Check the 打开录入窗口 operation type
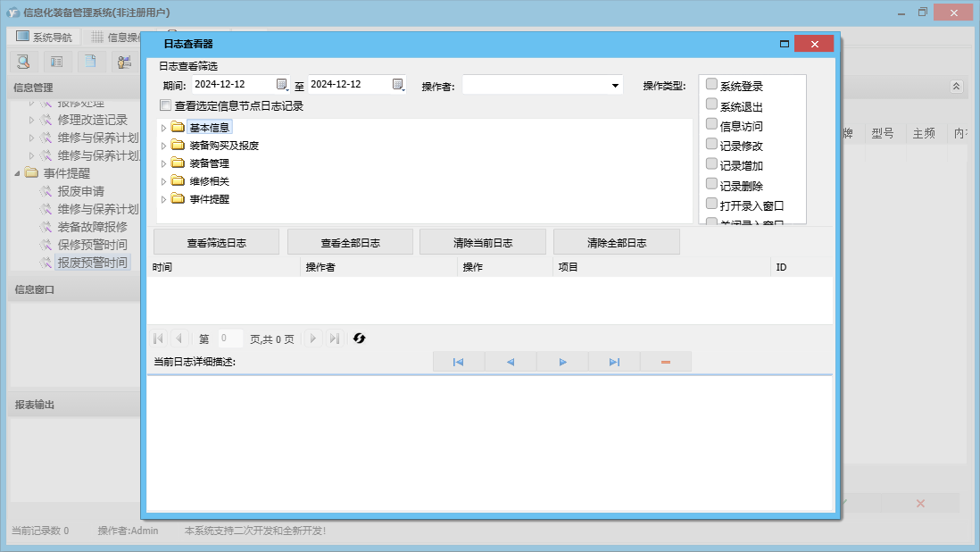980x552 pixels. point(711,204)
